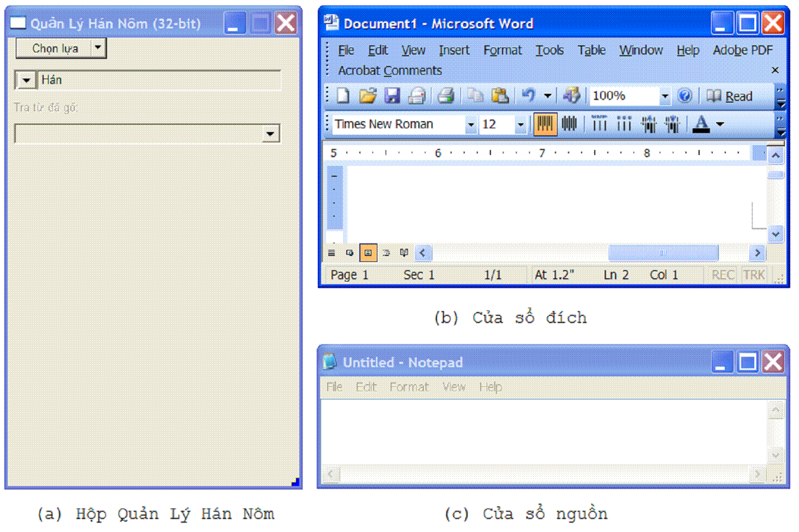Viewport: 799px width, 532px height.
Task: Click the Read button in Word toolbar
Action: click(730, 97)
